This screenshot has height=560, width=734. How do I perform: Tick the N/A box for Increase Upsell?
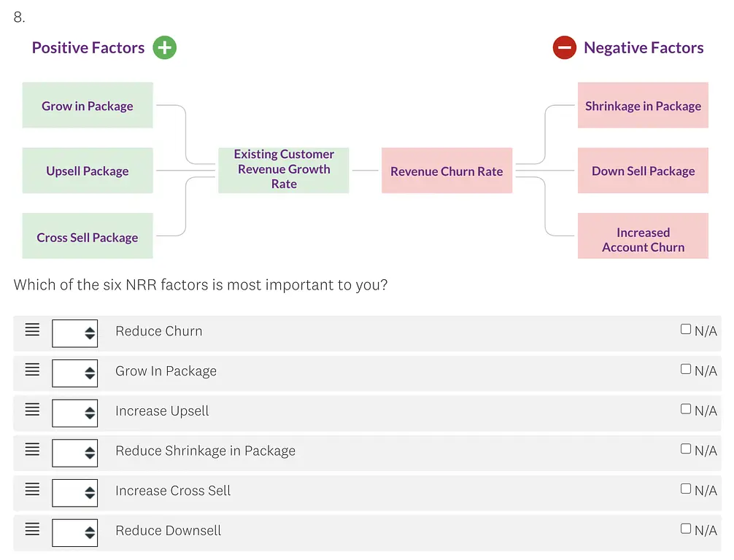(x=686, y=409)
